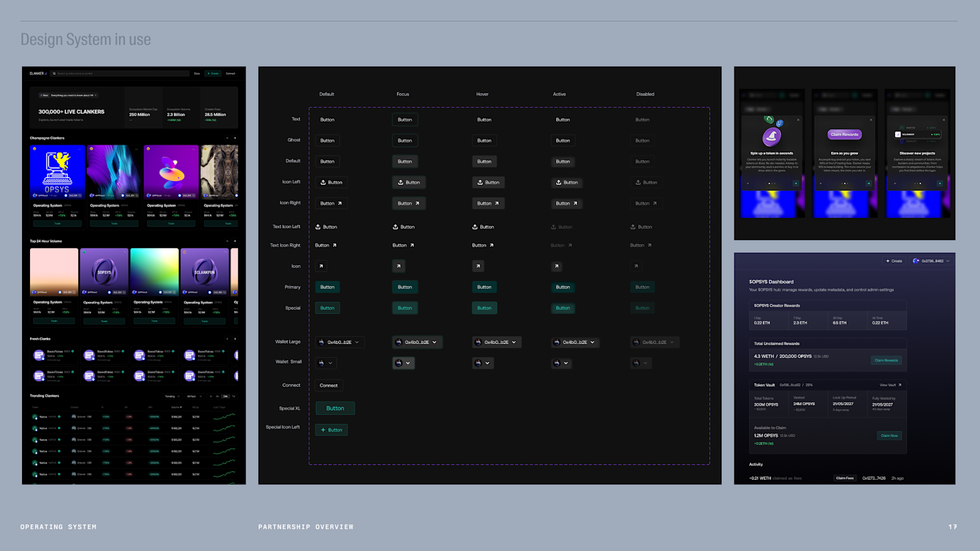The height and width of the screenshot is (551, 980).
Task: Open Wallet Large dropdown in Default column
Action: (341, 342)
